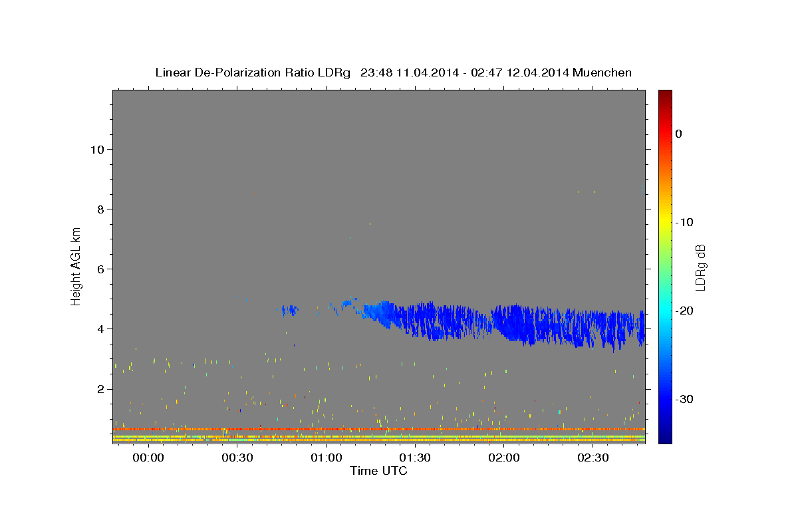The image size is (798, 532).
Task: Click the y-axis tick label '2'
Action: [x=99, y=389]
